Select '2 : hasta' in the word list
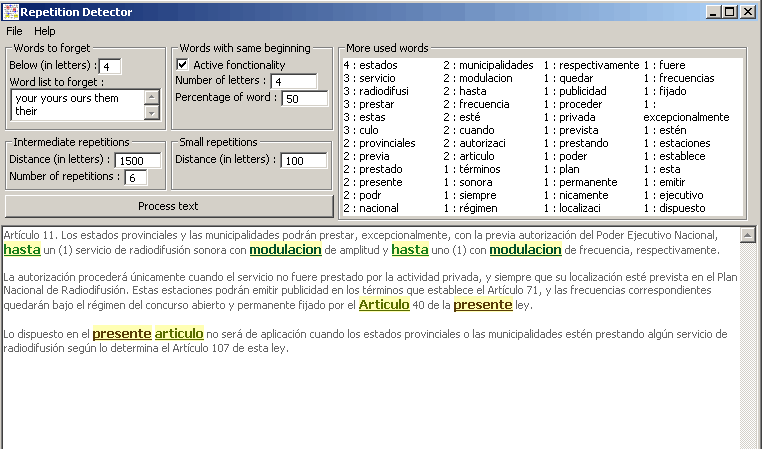This screenshot has height=449, width=762. tap(465, 91)
